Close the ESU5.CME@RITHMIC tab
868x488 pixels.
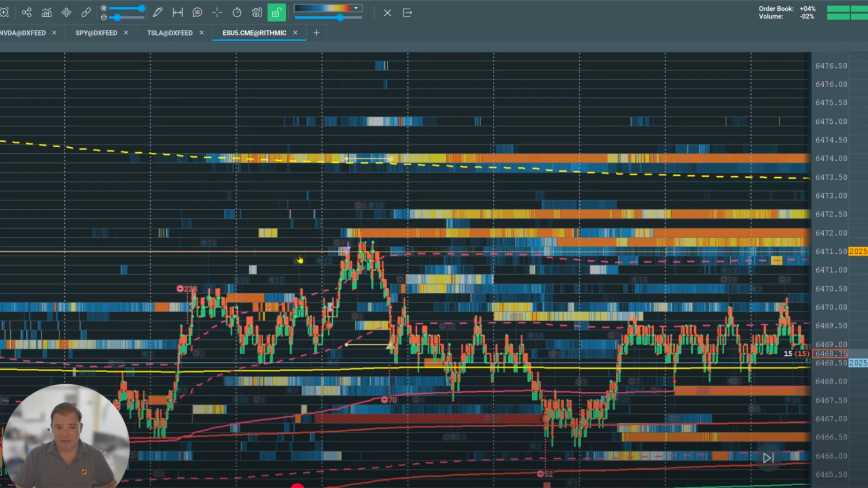295,33
